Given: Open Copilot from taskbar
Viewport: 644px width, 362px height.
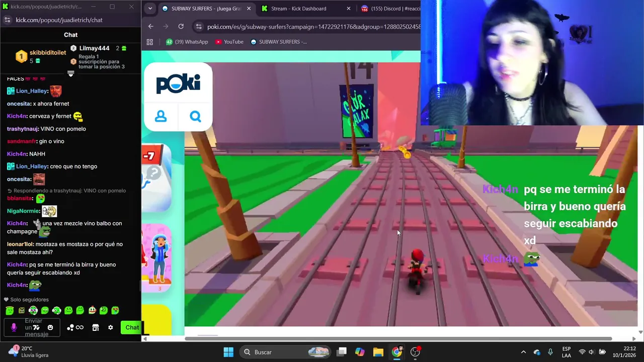Looking at the screenshot, I should (x=360, y=352).
